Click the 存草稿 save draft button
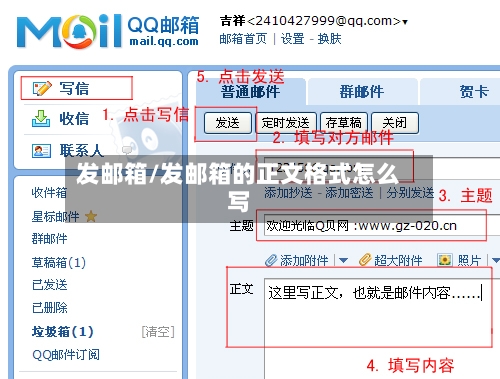The width and height of the screenshot is (500, 379). (344, 123)
